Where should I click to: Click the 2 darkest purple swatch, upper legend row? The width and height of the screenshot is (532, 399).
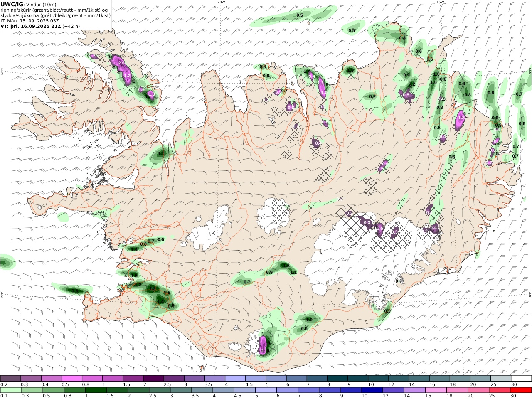click(153, 378)
